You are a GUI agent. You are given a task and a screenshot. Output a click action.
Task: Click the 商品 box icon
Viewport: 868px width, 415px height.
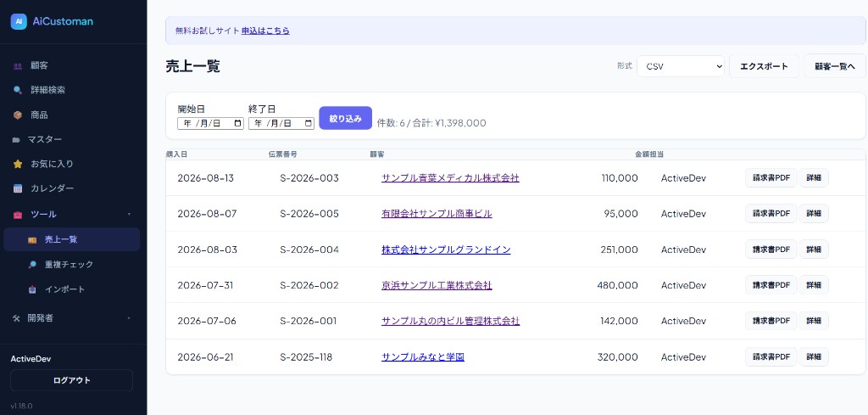pos(18,115)
